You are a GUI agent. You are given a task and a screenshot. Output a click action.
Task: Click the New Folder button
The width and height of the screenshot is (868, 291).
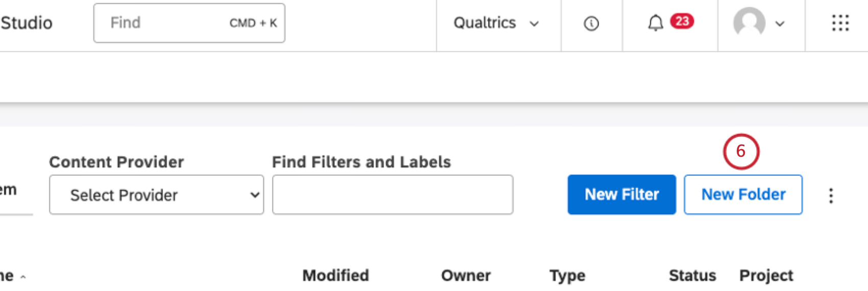(x=743, y=195)
